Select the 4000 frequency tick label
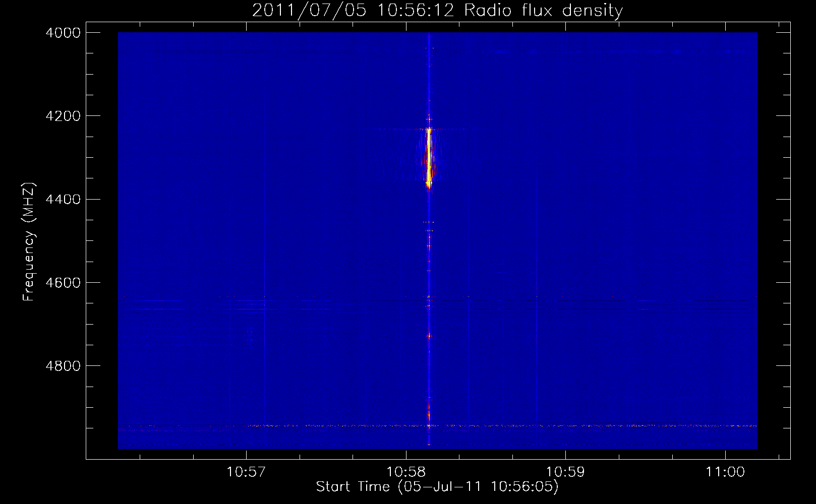 (63, 33)
